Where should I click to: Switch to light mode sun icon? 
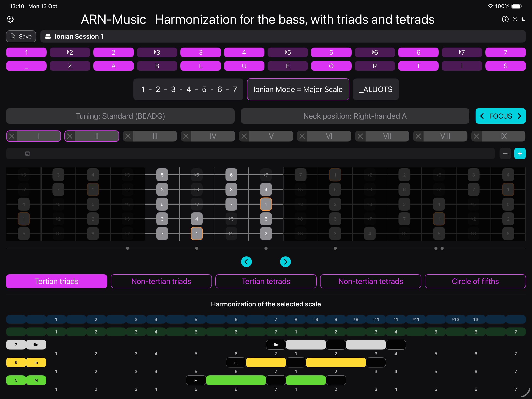point(515,19)
